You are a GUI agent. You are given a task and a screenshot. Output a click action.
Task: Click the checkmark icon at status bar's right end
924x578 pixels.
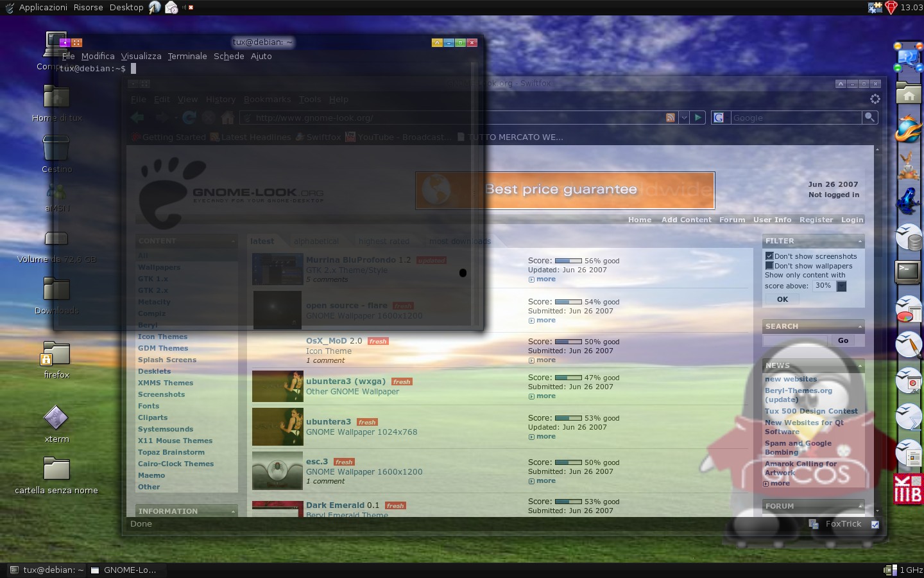[875, 524]
